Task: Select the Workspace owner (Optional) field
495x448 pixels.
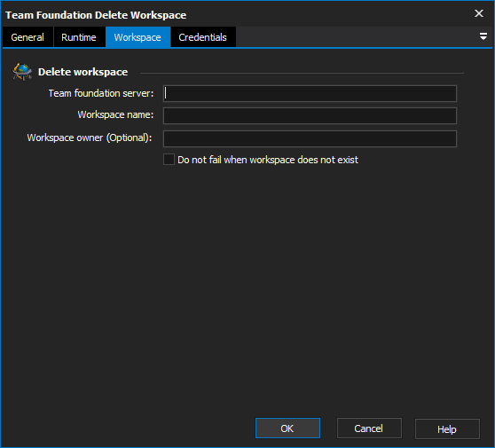Action: pos(310,138)
